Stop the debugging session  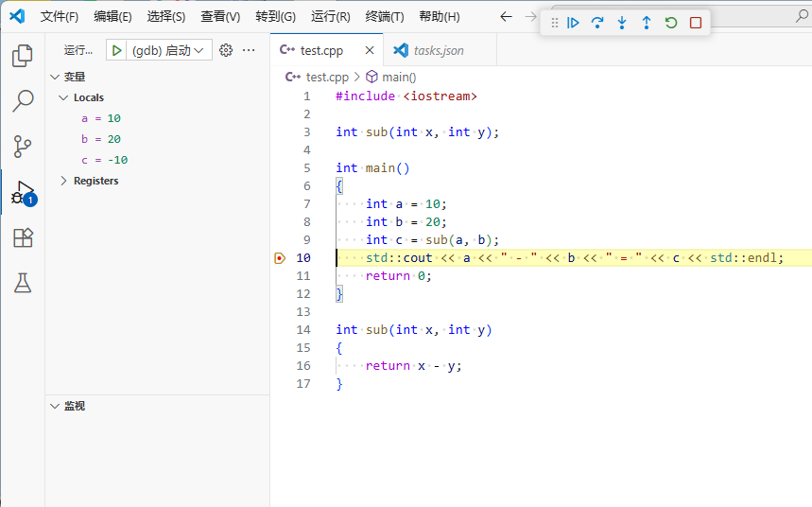[696, 23]
